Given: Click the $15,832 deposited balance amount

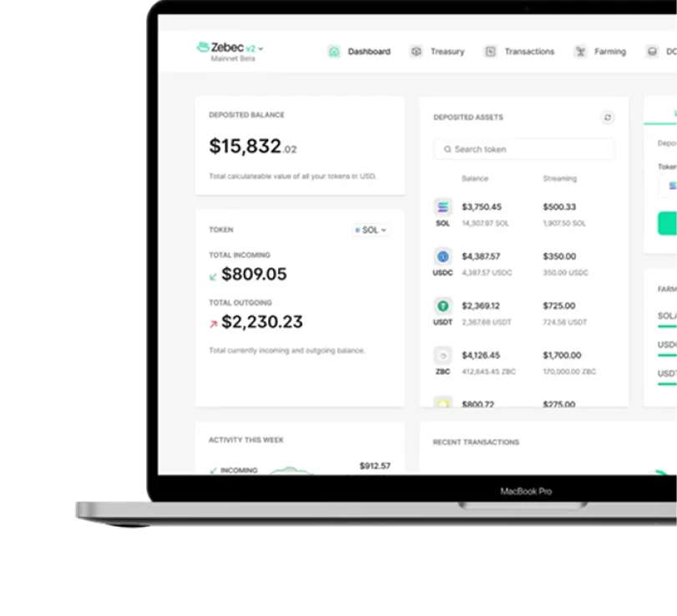Looking at the screenshot, I should coord(245,147).
